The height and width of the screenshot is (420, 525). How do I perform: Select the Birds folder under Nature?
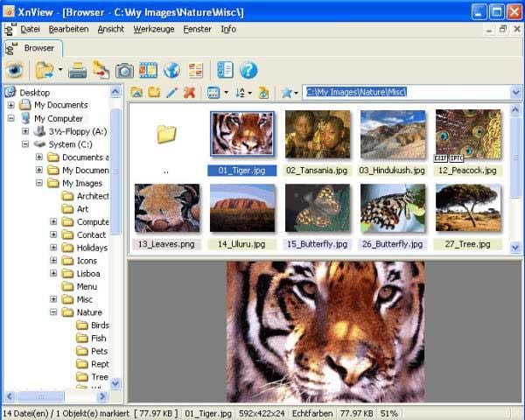click(x=100, y=325)
